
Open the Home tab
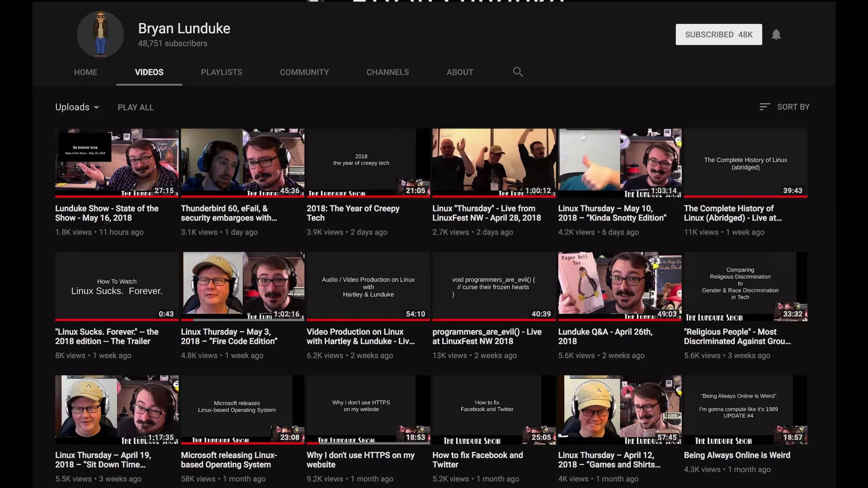click(86, 72)
